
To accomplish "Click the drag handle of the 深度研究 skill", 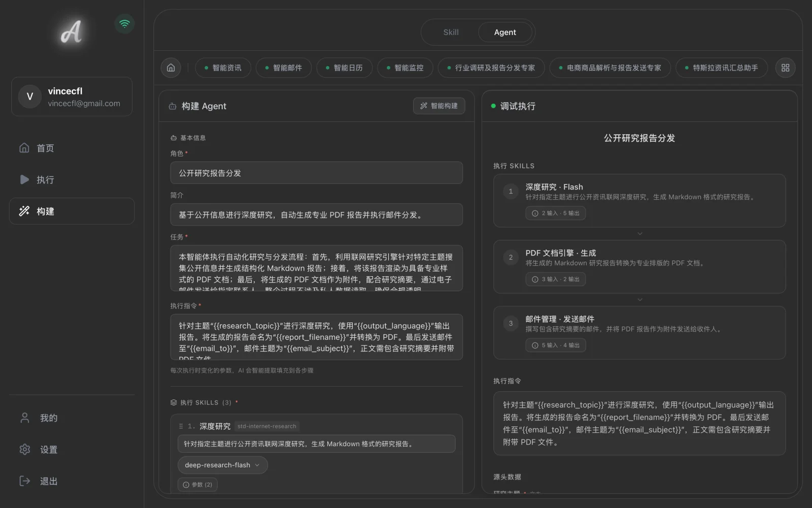I will (x=181, y=426).
